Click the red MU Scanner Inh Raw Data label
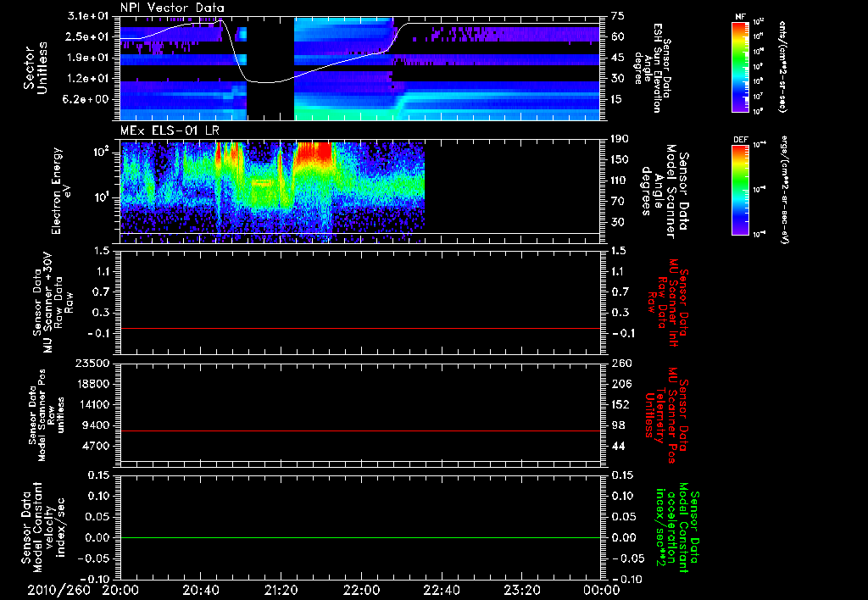868x600 pixels. pyautogui.click(x=668, y=303)
